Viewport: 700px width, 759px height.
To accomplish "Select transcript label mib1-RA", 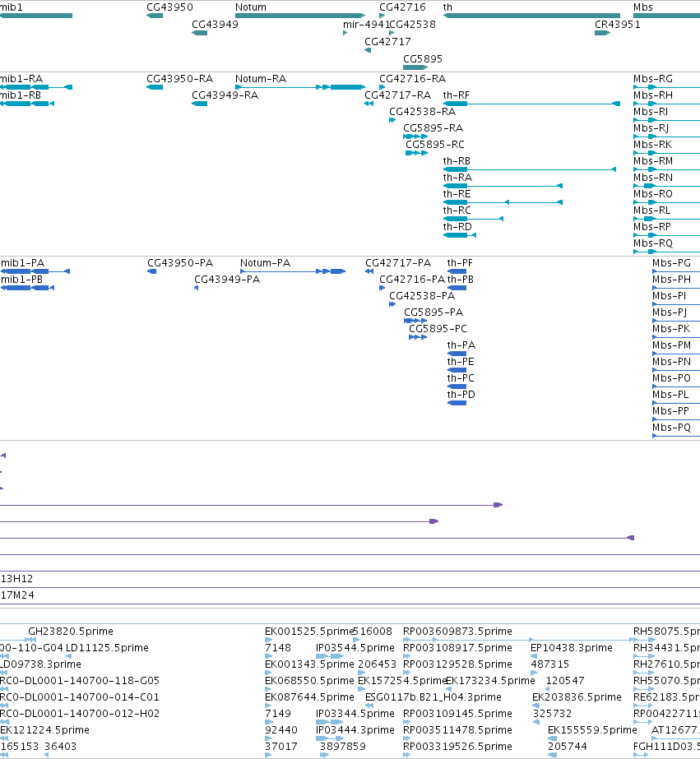I will click(21, 79).
